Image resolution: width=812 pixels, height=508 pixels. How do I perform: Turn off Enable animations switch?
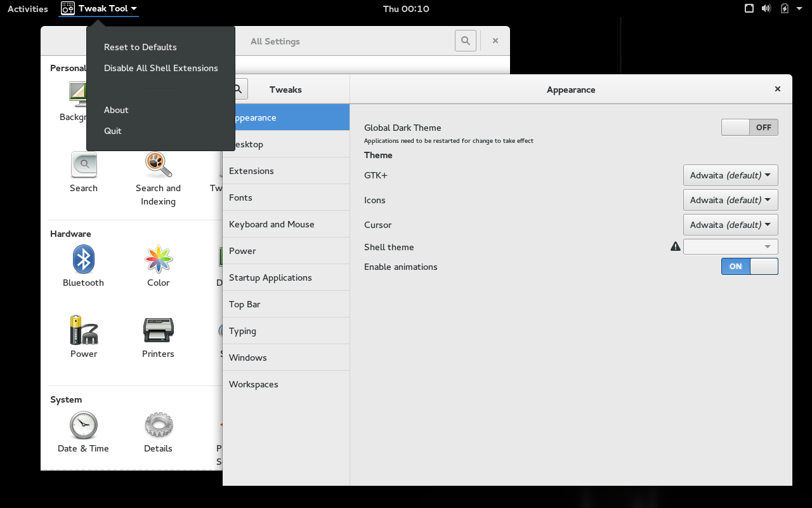tap(749, 267)
